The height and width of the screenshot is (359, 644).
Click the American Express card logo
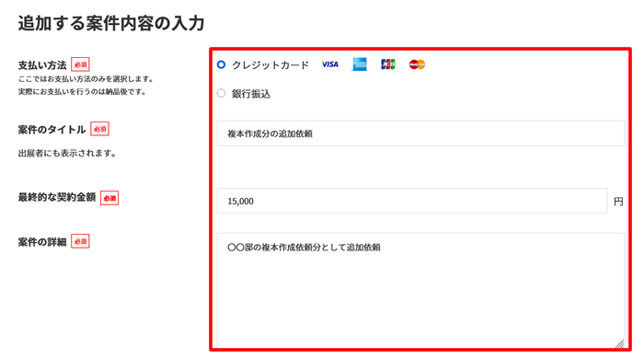pos(360,64)
